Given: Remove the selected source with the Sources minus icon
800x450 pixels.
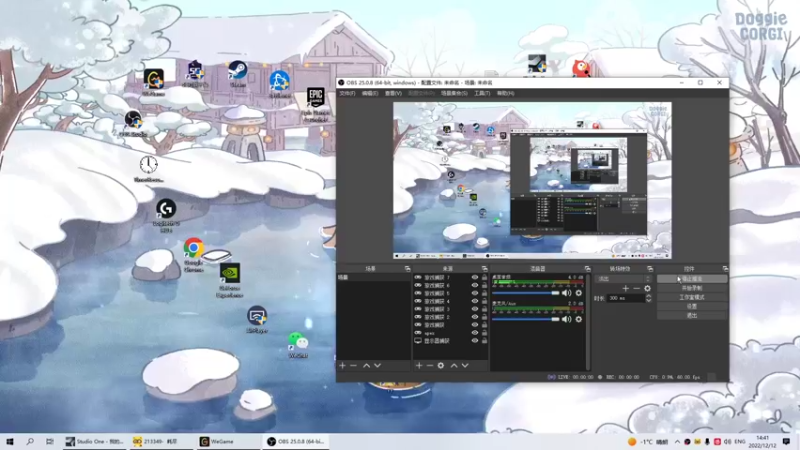Looking at the screenshot, I should click(x=430, y=365).
